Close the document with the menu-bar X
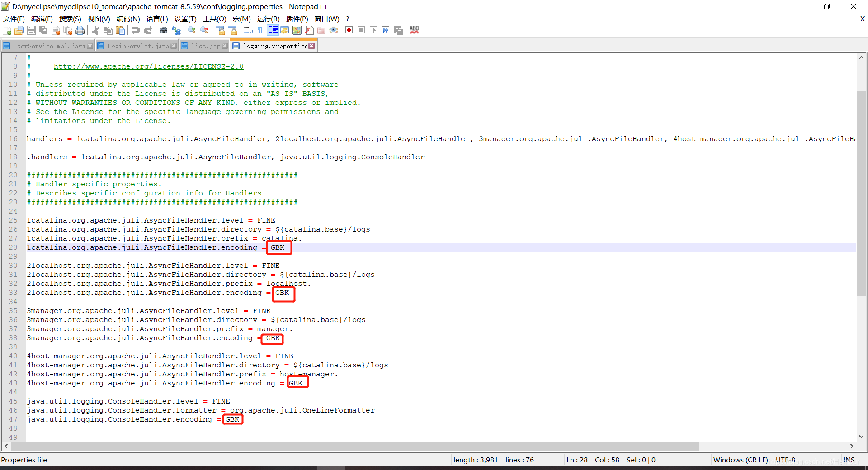The image size is (868, 470). (x=862, y=19)
